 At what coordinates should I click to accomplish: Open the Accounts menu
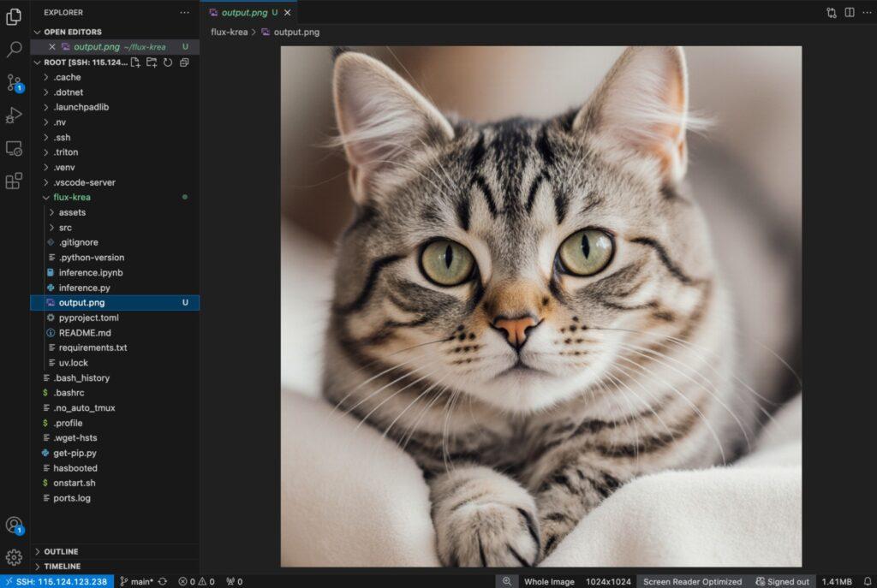(x=14, y=526)
